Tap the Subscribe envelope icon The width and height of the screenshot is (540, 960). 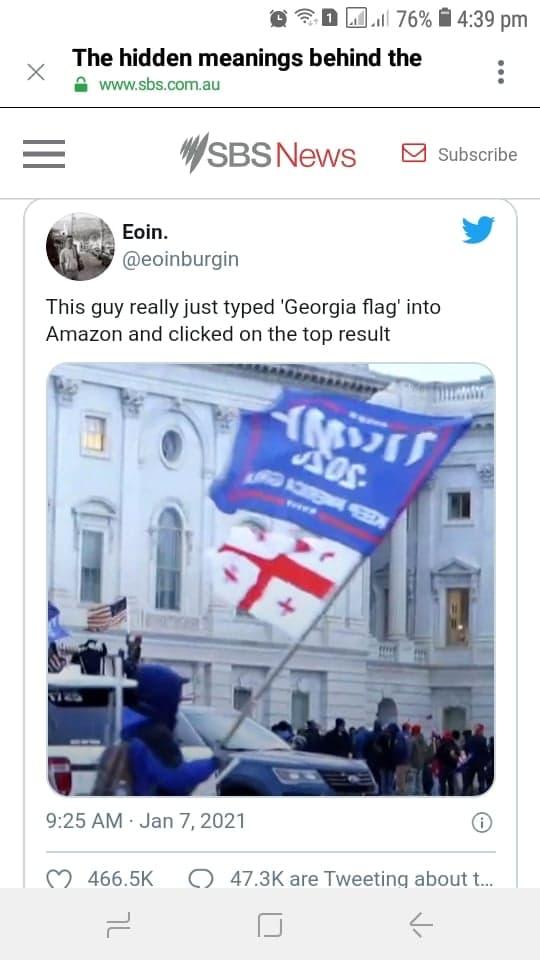pos(414,153)
